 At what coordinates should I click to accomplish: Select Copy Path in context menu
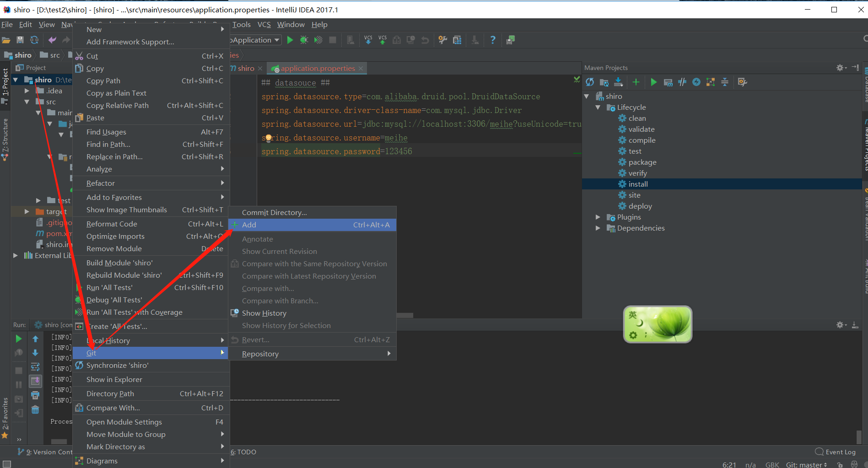click(151, 81)
